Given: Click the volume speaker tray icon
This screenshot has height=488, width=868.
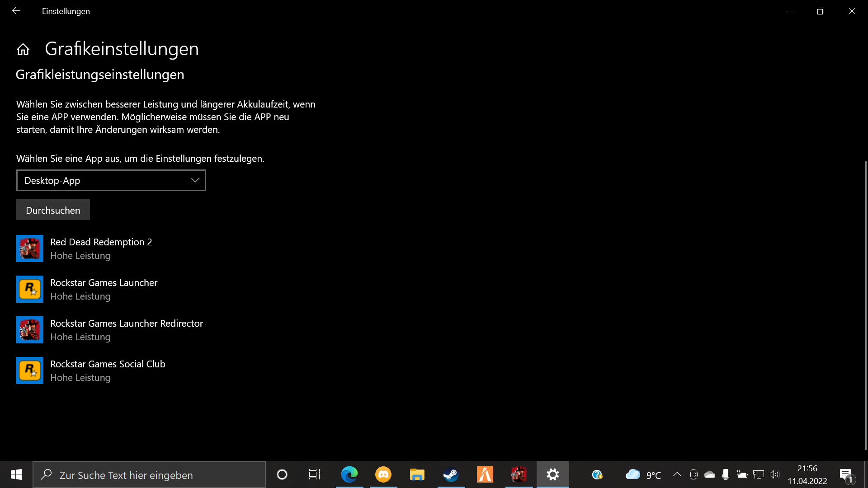Looking at the screenshot, I should (x=774, y=474).
